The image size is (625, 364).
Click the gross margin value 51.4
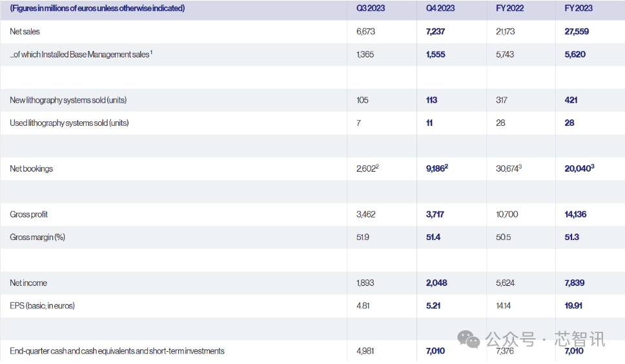coord(433,238)
